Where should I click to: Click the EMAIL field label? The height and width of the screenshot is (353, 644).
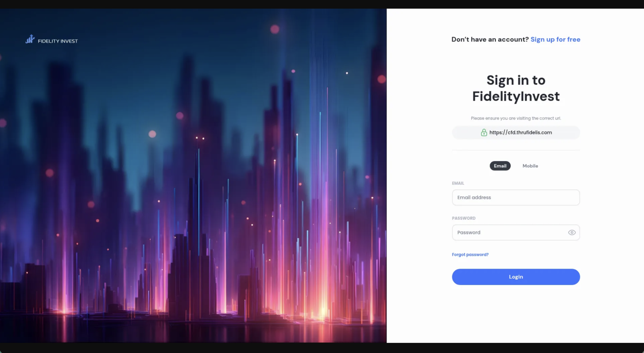tap(458, 183)
